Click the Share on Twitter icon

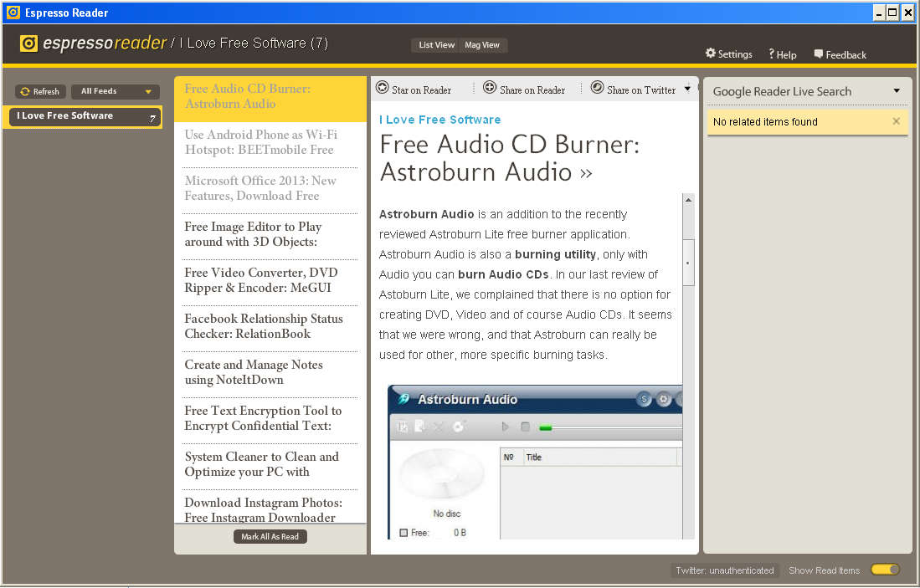click(x=597, y=88)
